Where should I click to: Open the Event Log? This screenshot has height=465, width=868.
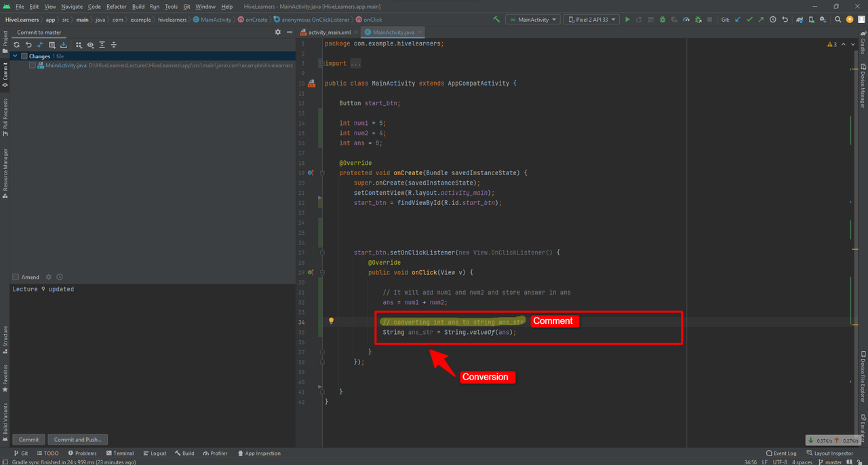point(781,453)
